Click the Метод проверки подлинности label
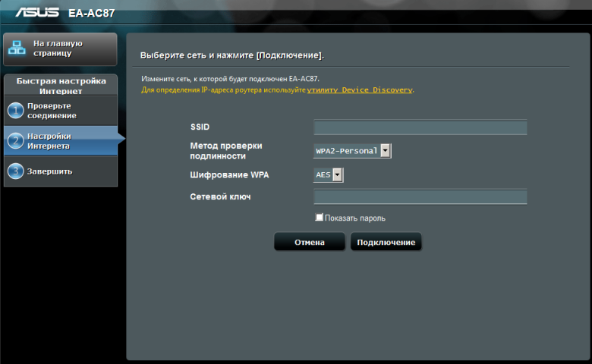This screenshot has width=592, height=364. click(225, 151)
